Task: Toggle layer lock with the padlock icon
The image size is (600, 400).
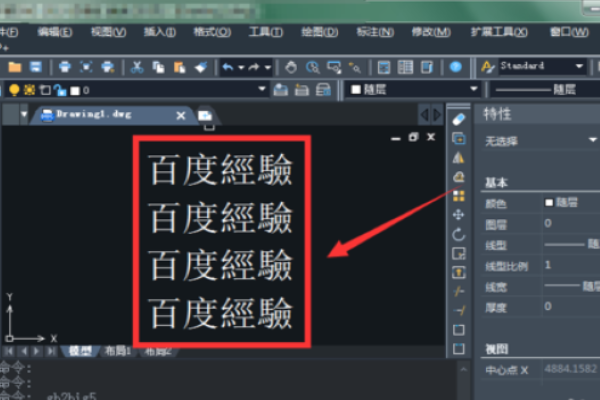Action: coord(60,90)
